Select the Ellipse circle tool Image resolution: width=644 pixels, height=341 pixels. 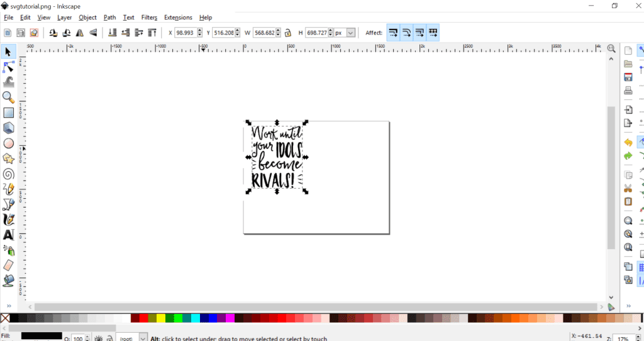pyautogui.click(x=8, y=143)
